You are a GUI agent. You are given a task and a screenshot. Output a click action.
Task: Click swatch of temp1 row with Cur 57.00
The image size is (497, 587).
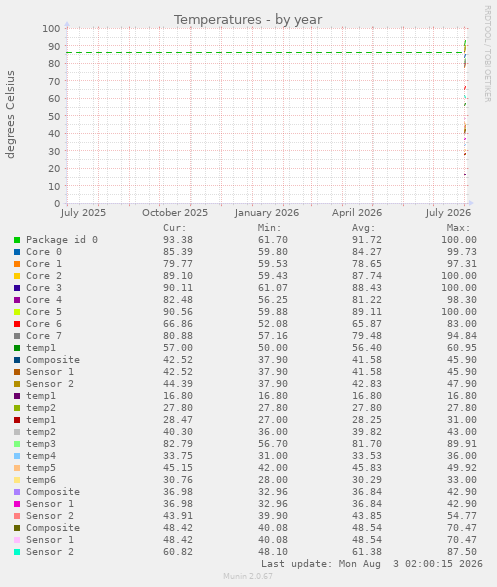(17, 348)
